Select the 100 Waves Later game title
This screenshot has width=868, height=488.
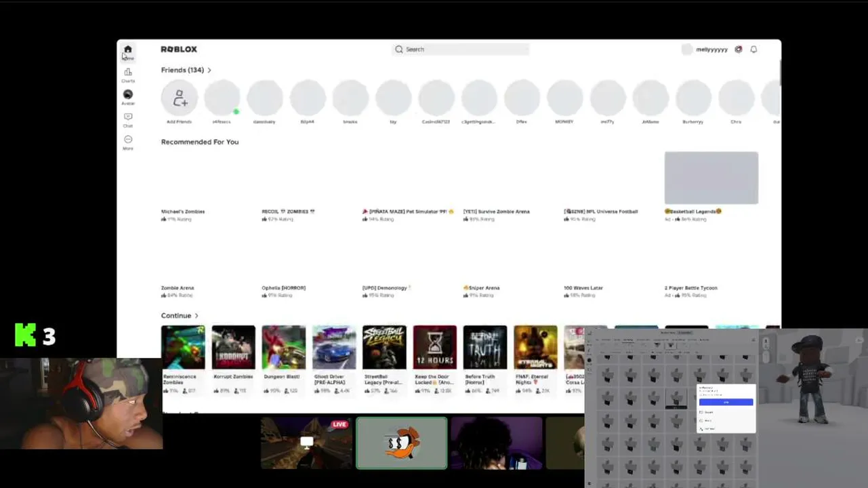pyautogui.click(x=583, y=288)
